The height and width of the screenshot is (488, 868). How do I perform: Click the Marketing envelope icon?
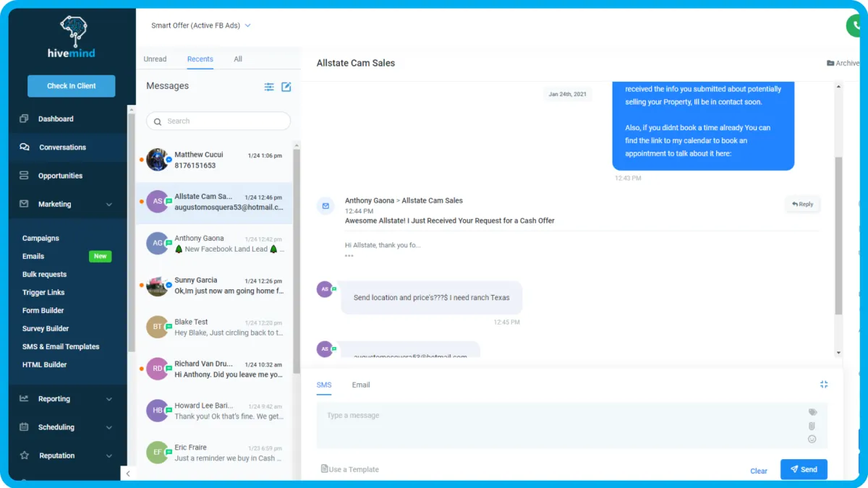(x=25, y=204)
